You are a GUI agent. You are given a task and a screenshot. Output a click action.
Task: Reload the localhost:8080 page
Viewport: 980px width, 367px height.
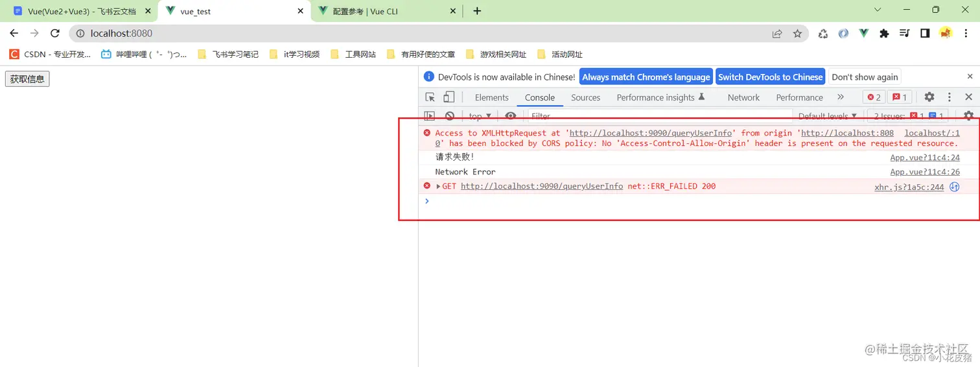pos(55,33)
